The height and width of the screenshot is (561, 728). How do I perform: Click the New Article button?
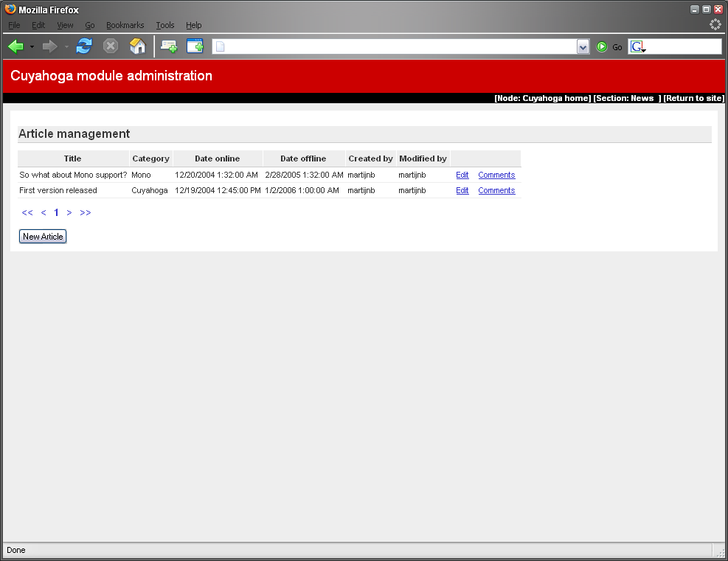[x=43, y=236]
